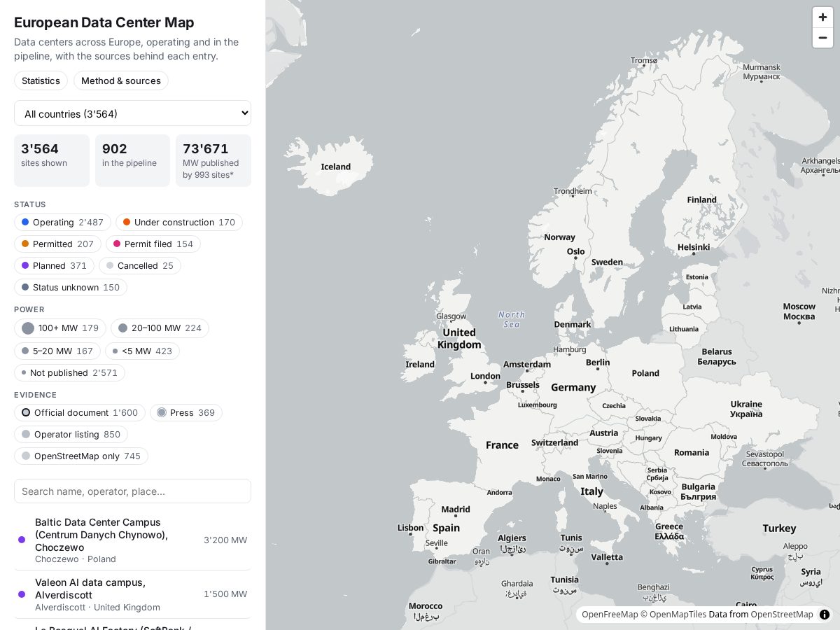Click the Iceland label on the map
Image resolution: width=840 pixels, height=630 pixels.
click(336, 167)
